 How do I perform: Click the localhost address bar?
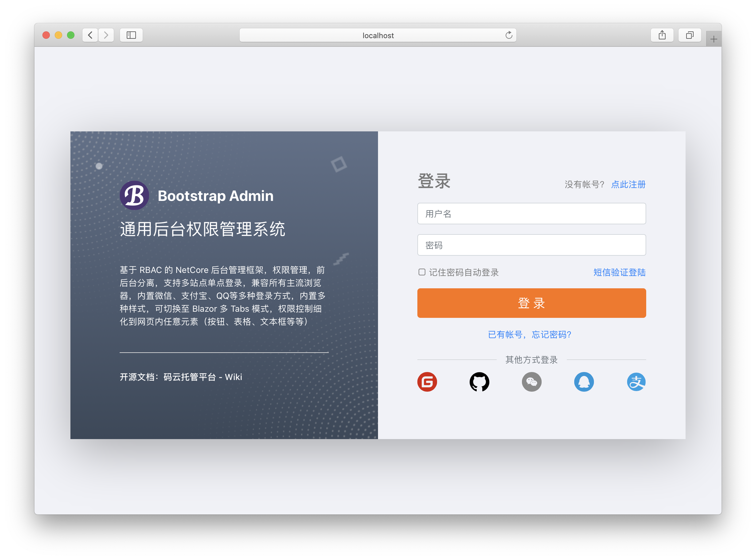pos(377,35)
